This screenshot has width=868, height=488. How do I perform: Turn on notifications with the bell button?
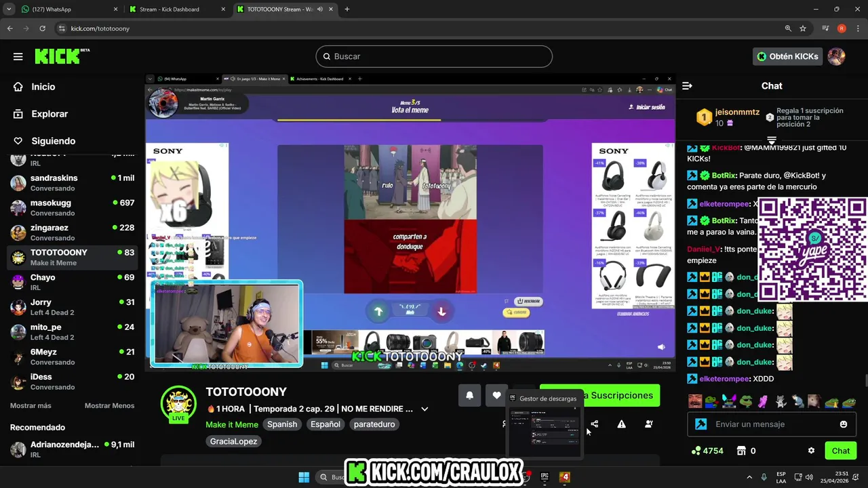[469, 396]
